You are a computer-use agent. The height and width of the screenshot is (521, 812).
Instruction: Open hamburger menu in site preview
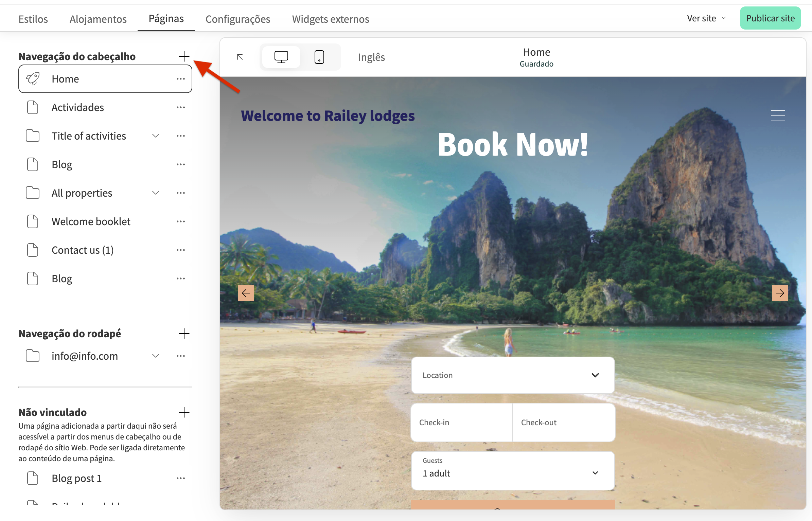pyautogui.click(x=777, y=116)
